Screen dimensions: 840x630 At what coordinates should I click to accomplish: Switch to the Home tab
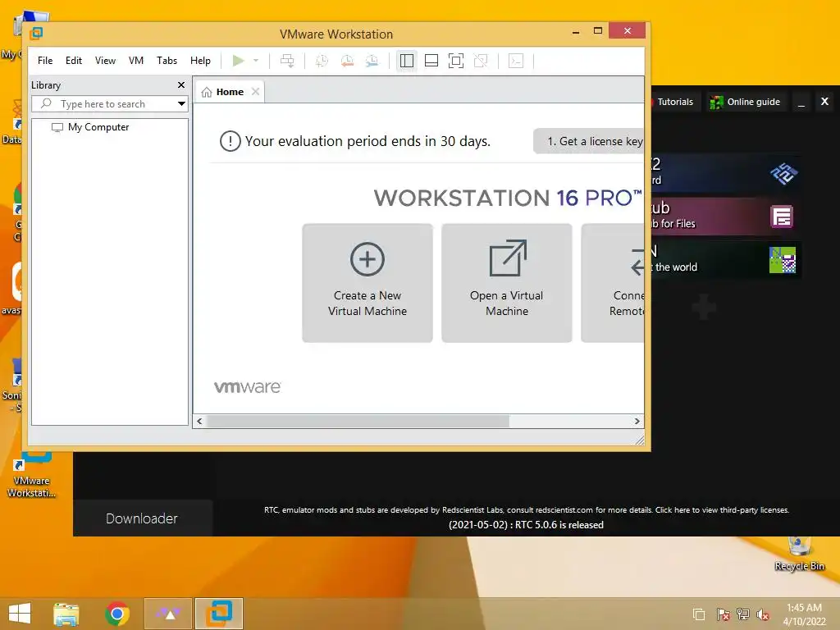point(230,92)
